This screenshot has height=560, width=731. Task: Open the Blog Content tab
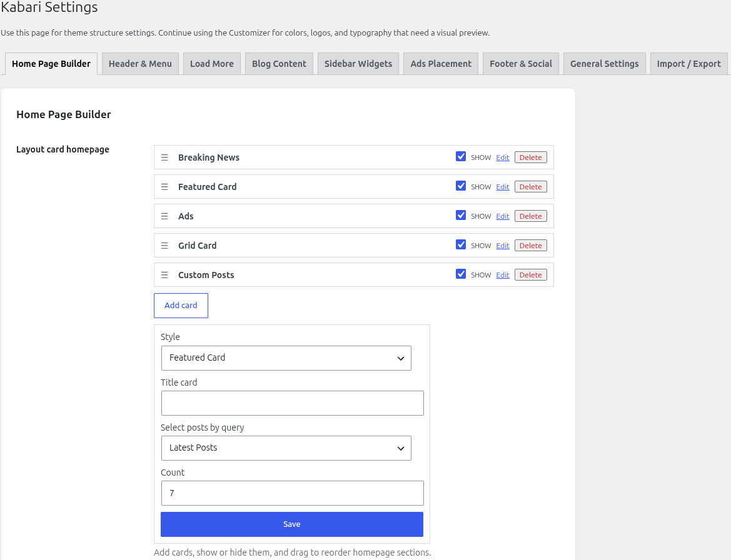[280, 64]
